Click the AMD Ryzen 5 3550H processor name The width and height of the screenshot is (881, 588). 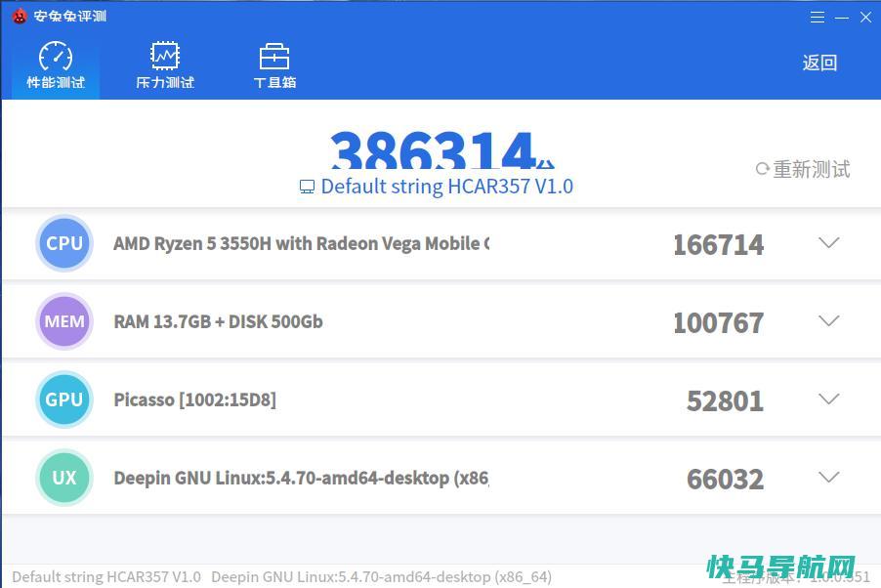pyautogui.click(x=302, y=243)
